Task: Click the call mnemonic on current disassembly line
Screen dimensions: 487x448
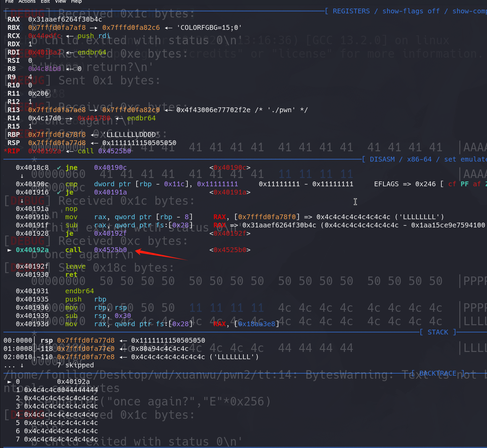Action: 73,250
